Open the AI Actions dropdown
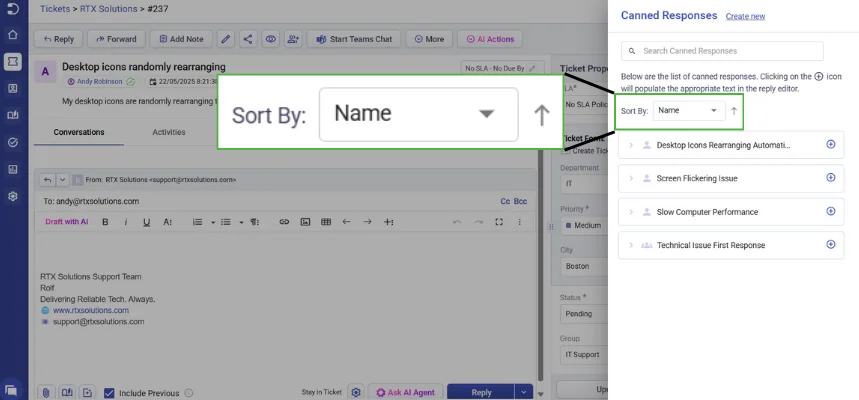 click(490, 39)
